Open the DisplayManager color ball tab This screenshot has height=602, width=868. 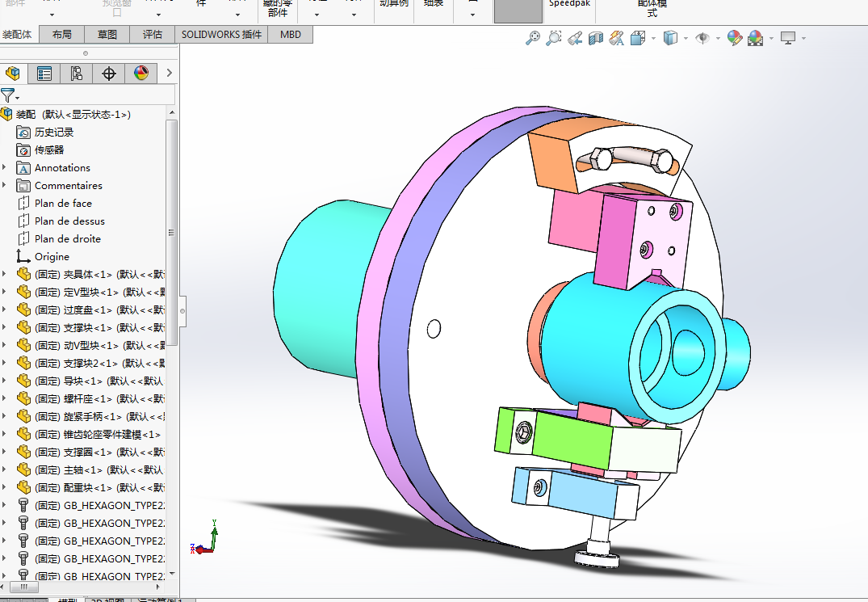tap(141, 74)
